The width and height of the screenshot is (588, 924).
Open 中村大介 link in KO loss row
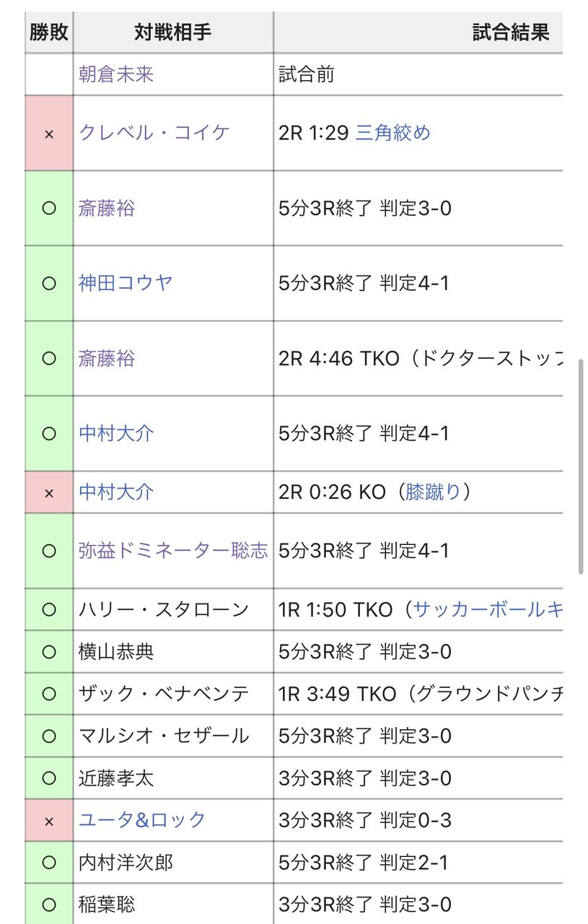(116, 492)
